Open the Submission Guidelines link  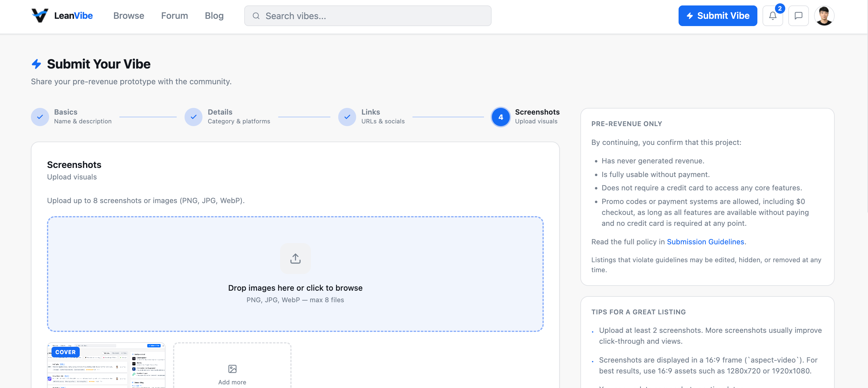705,242
